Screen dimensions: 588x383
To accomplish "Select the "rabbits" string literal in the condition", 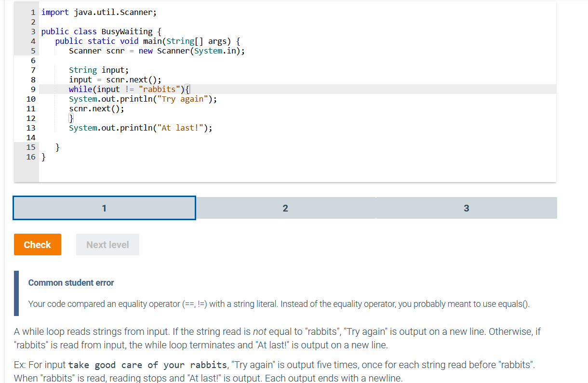I will 159,89.
